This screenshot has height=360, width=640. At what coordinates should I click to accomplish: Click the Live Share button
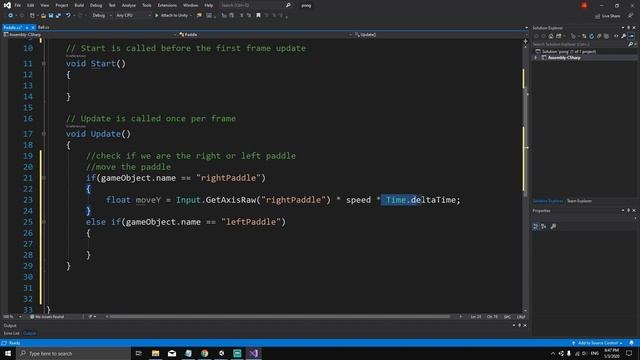(607, 16)
